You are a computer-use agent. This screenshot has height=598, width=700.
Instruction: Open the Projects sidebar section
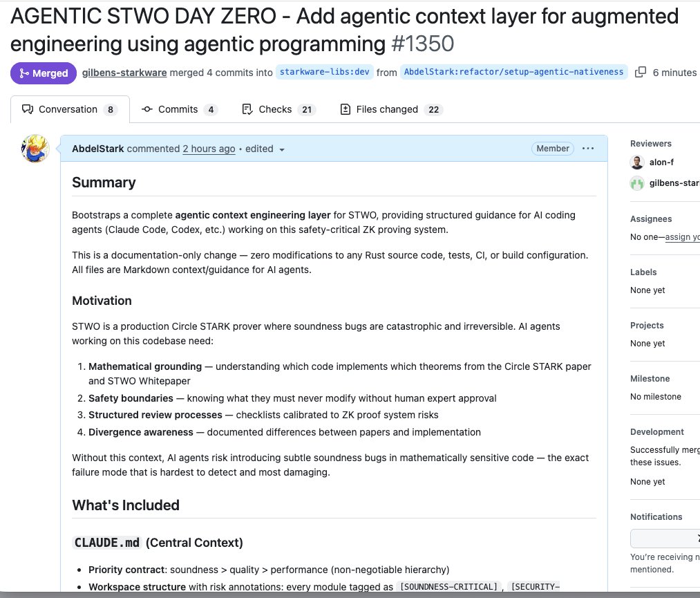(x=647, y=325)
